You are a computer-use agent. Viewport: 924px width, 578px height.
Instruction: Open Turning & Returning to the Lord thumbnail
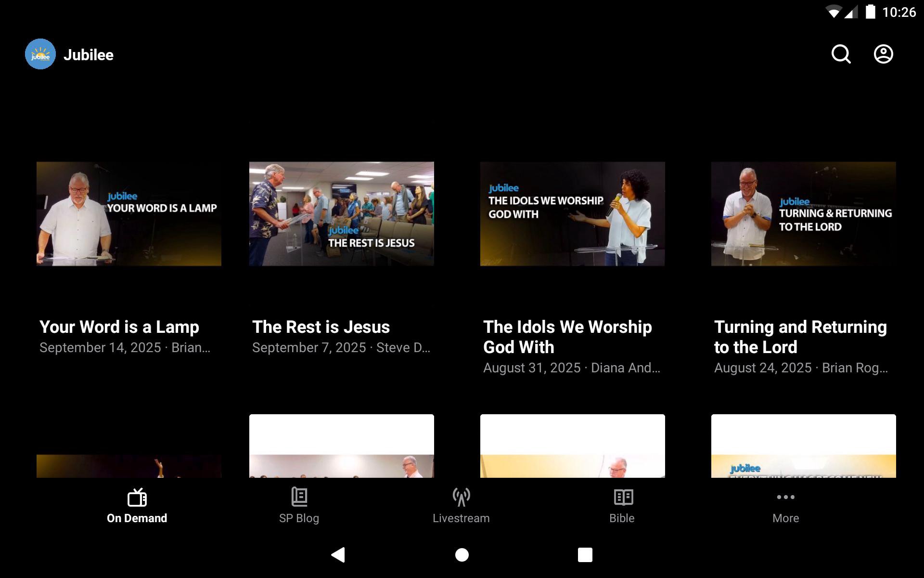(803, 214)
